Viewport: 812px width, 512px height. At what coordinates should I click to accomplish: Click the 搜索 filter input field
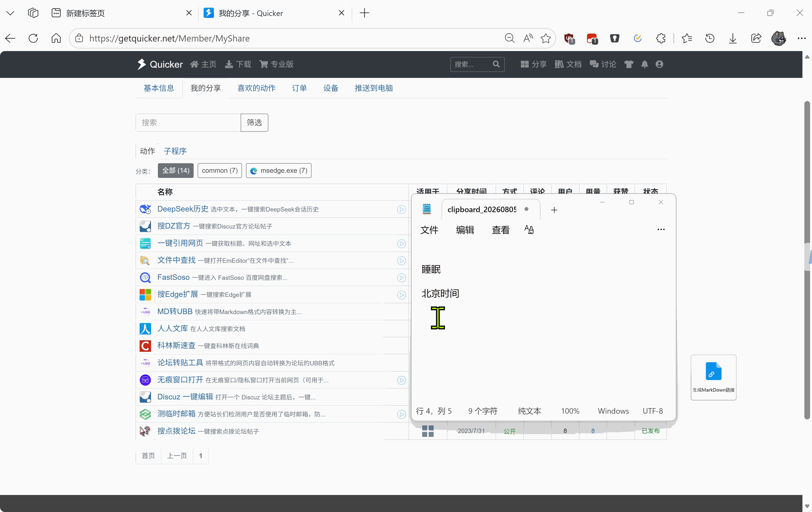[188, 122]
